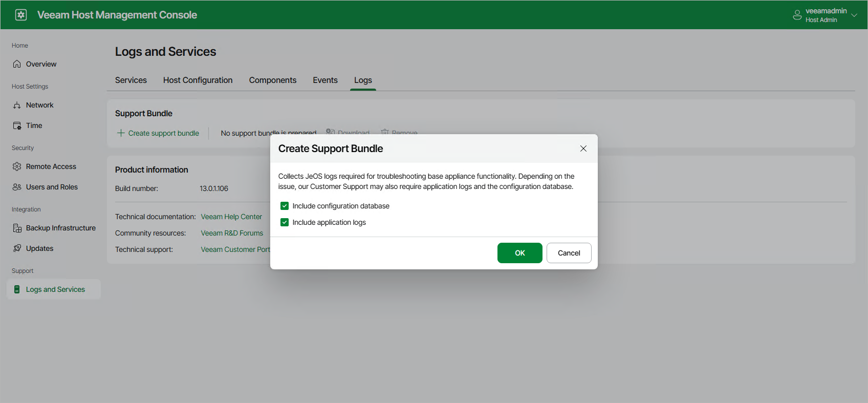Click the Time icon in sidebar
868x403 pixels.
(x=17, y=125)
